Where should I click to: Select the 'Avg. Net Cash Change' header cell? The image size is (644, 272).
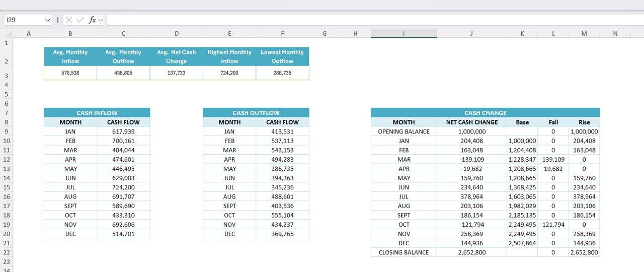point(177,56)
